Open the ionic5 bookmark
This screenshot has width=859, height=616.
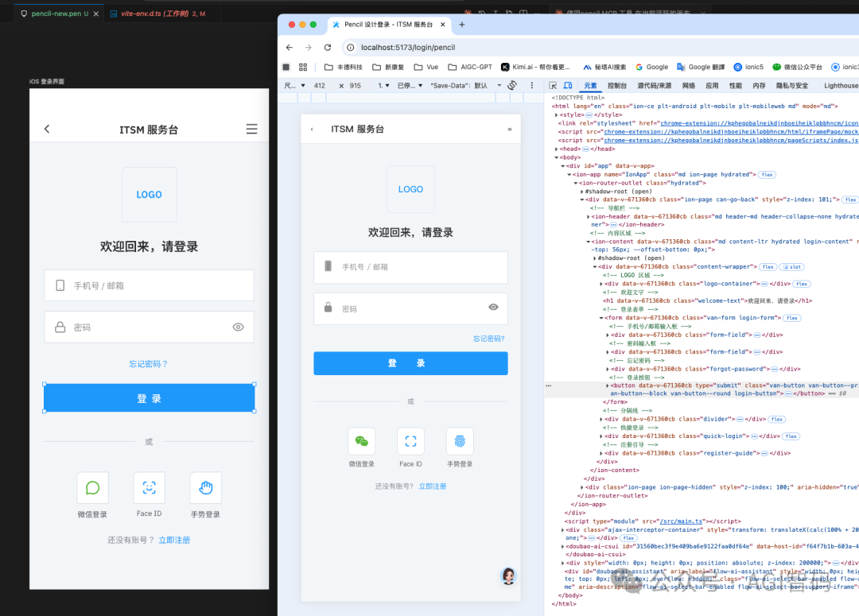[748, 67]
